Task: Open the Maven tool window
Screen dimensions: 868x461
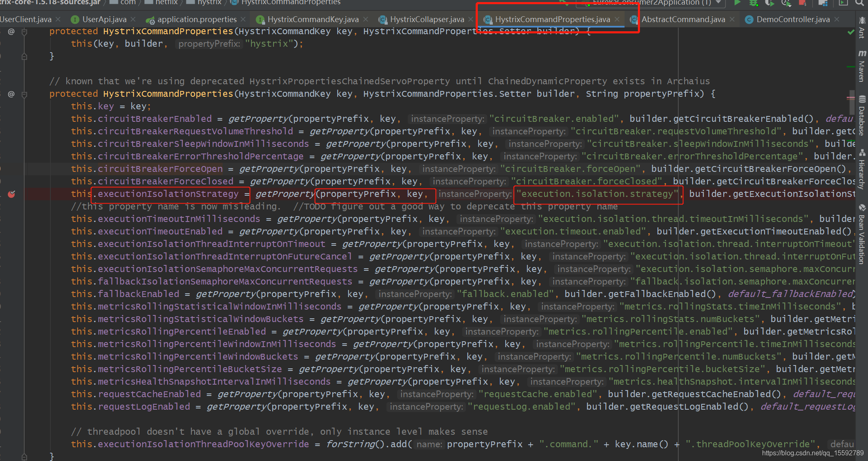Action: pos(862,66)
